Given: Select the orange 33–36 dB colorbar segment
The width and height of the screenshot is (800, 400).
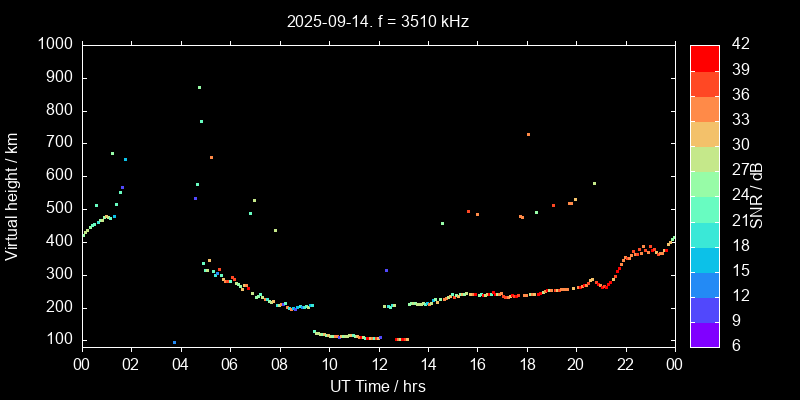Looking at the screenshot, I should pos(705,108).
